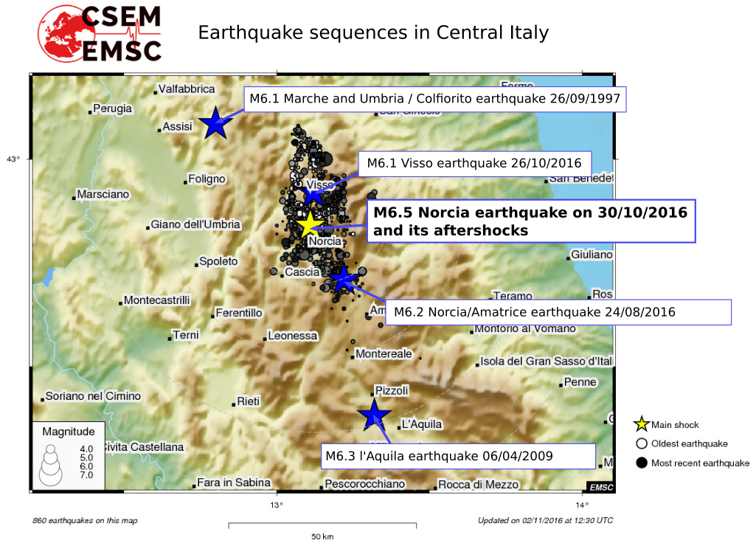Click the Magnitude legend circles
The width and height of the screenshot is (756, 546).
tap(51, 463)
